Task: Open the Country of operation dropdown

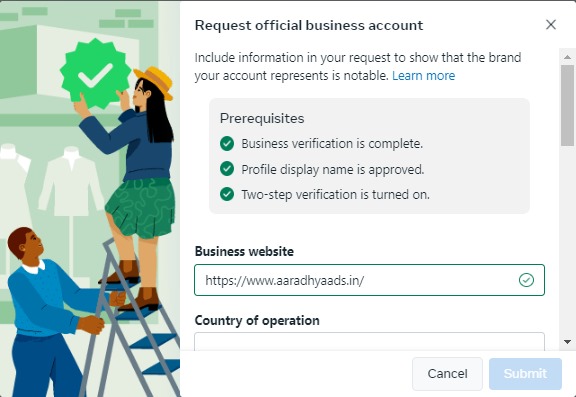Action: 369,341
